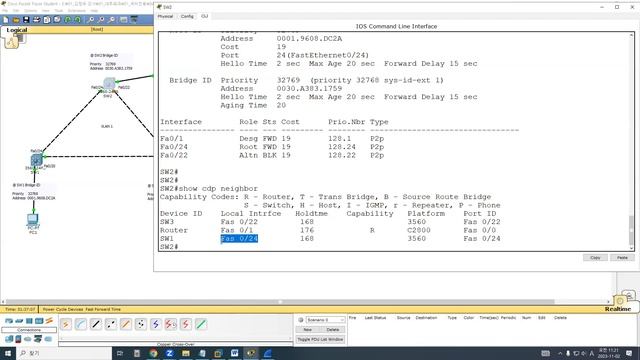Select the red Serial DTE cable
Viewport: 640px width, 360px height.
pyautogui.click(x=186, y=324)
